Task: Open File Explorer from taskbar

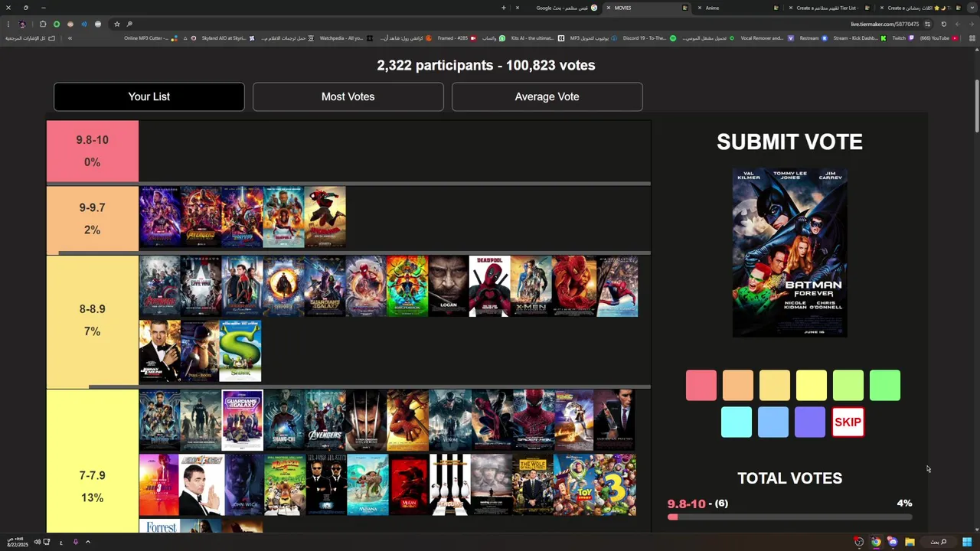Action: click(910, 542)
